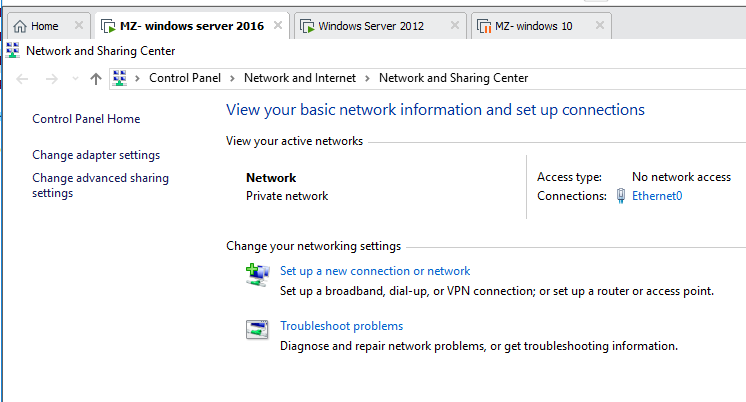Image resolution: width=746 pixels, height=402 pixels.
Task: Click Set up a new connection or network
Action: click(375, 271)
